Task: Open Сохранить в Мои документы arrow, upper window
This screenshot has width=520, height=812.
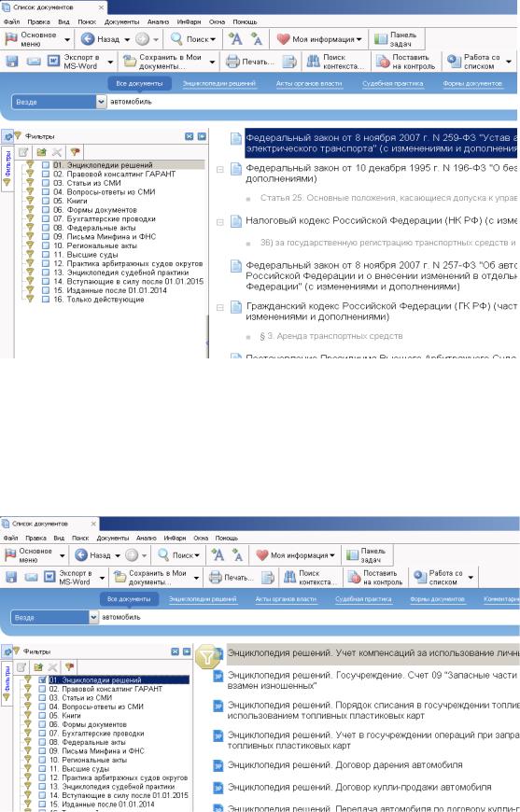Action: (212, 62)
